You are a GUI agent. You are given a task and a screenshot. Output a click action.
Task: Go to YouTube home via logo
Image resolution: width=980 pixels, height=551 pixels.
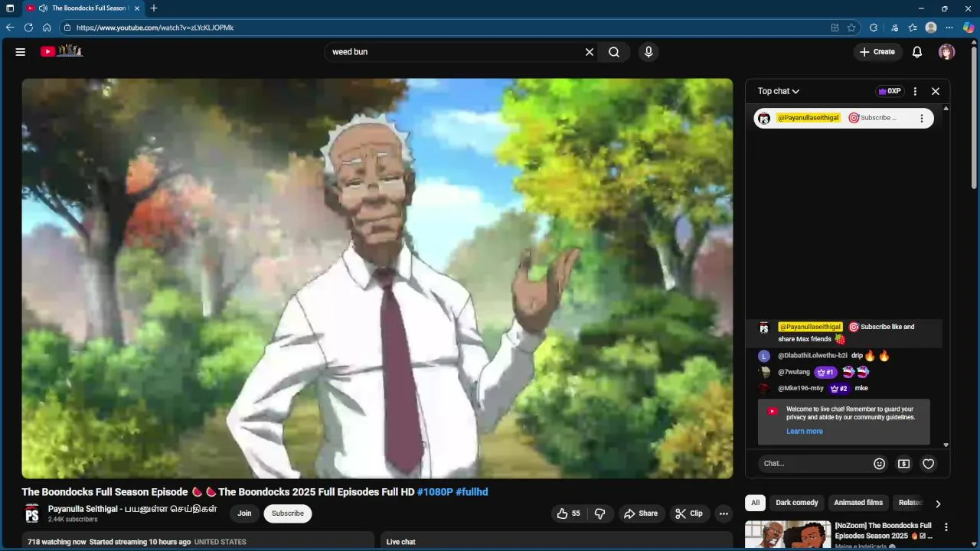(62, 51)
